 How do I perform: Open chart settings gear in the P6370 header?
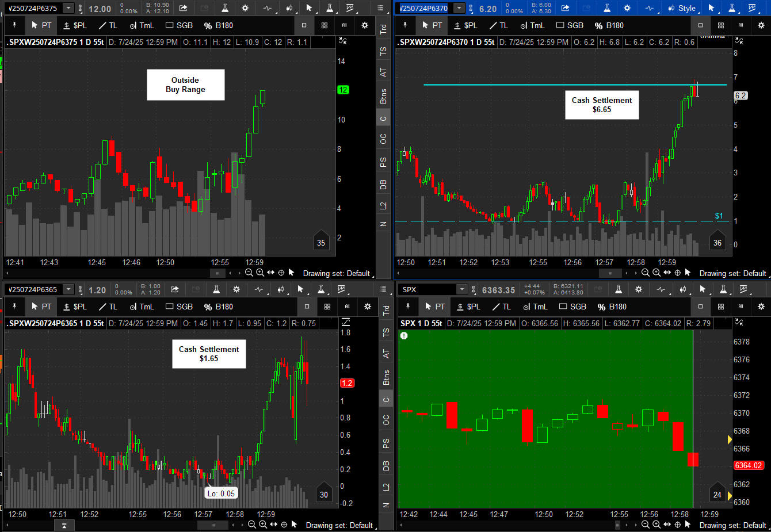tap(627, 8)
